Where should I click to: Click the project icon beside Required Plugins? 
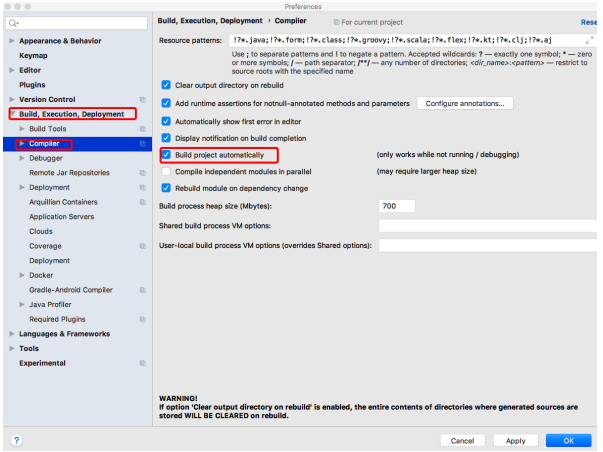click(143, 319)
